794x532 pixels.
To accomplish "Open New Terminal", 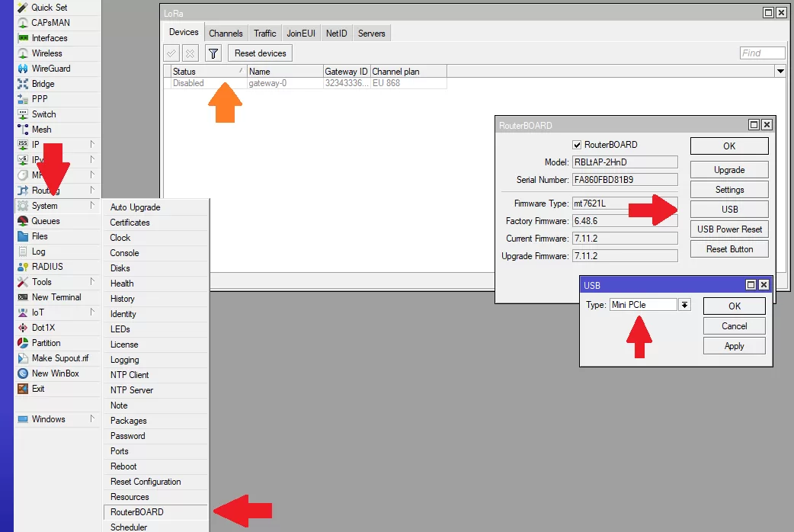I will tap(57, 297).
